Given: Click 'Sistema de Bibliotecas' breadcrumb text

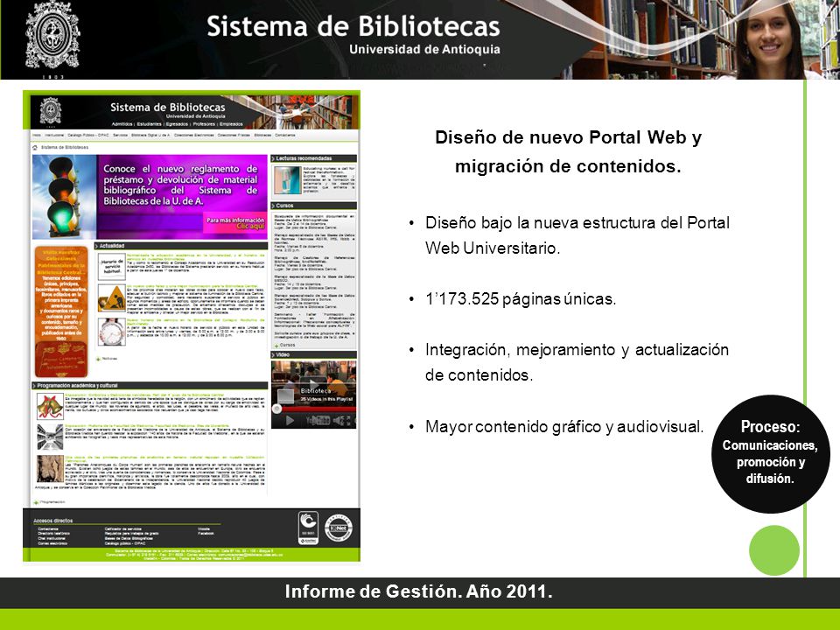Looking at the screenshot, I should point(65,147).
